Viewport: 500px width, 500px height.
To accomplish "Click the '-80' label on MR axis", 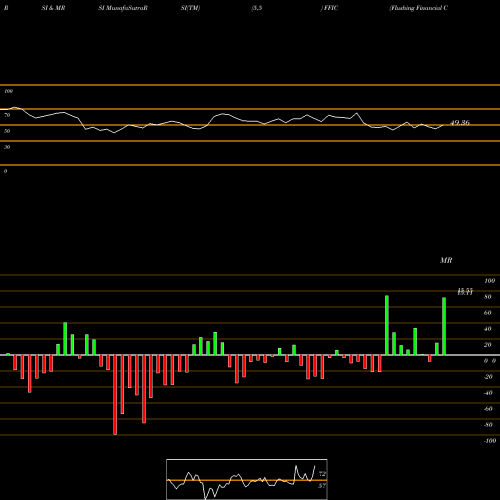I will tap(488, 425).
